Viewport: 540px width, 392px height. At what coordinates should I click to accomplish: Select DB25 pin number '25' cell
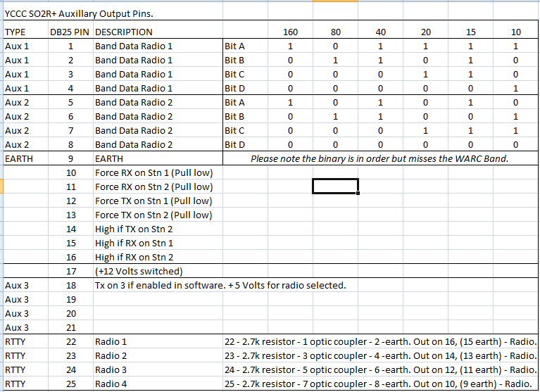click(x=70, y=384)
